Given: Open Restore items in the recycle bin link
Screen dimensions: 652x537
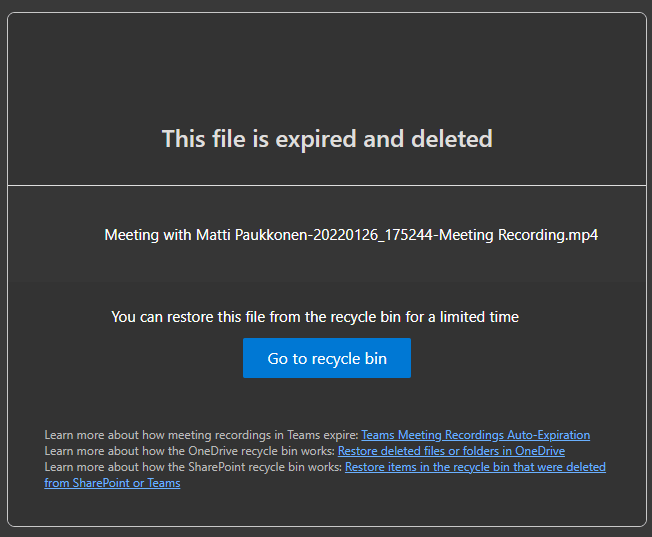Looking at the screenshot, I should (475, 467).
